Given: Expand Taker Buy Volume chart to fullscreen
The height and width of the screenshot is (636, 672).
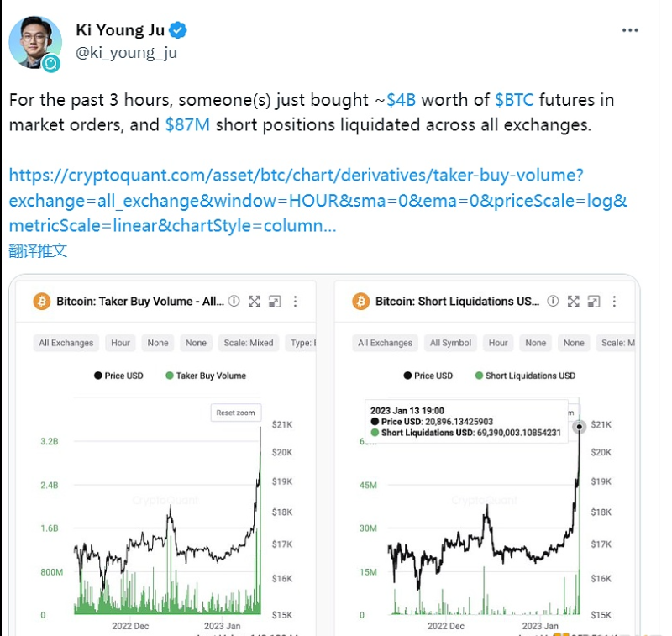Looking at the screenshot, I should coord(255,302).
